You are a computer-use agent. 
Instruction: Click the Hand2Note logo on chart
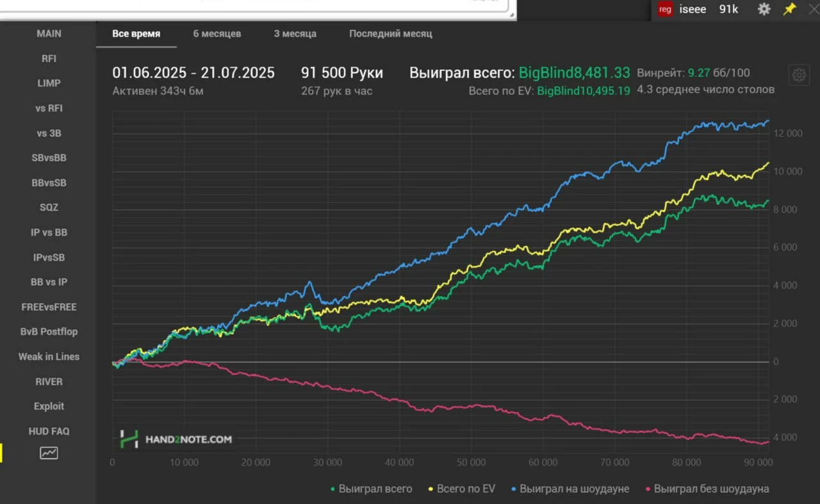tap(176, 439)
